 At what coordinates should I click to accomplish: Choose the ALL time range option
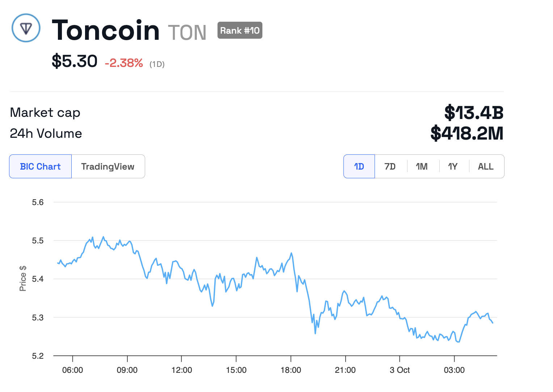(486, 166)
